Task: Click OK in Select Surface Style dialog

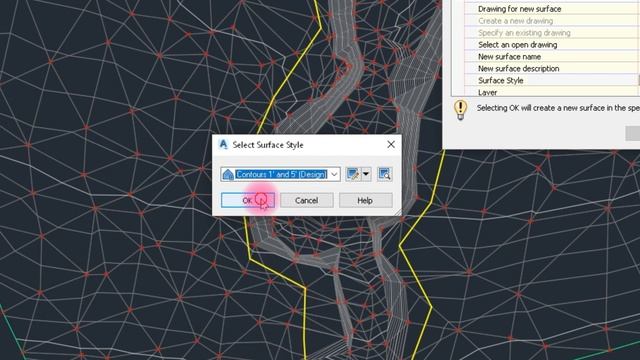Action: [x=248, y=200]
